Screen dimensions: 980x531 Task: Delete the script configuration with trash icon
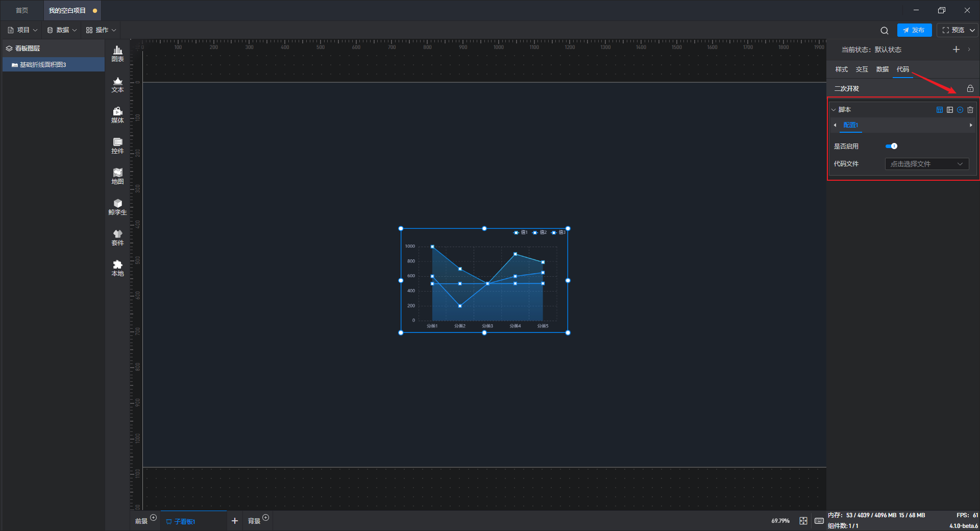click(x=970, y=110)
